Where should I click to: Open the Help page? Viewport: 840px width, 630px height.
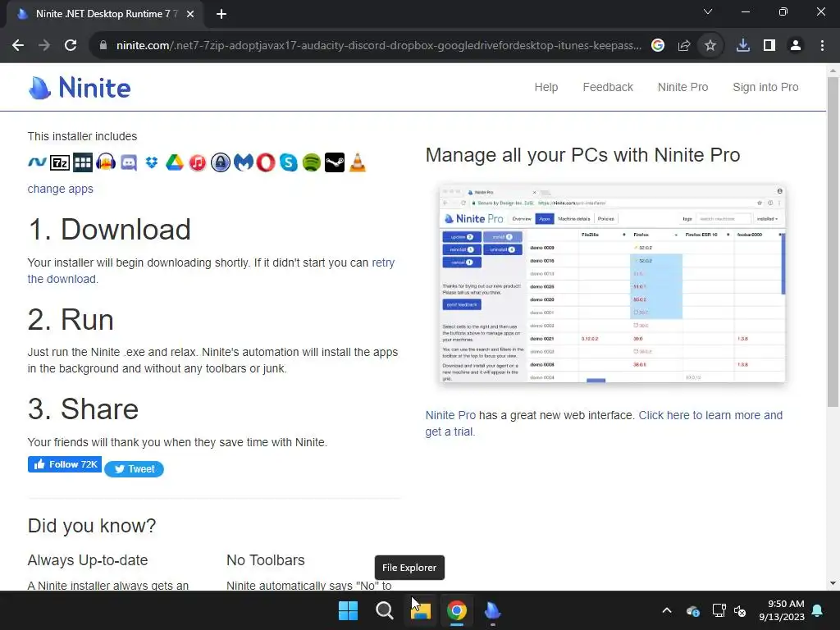[x=546, y=87]
